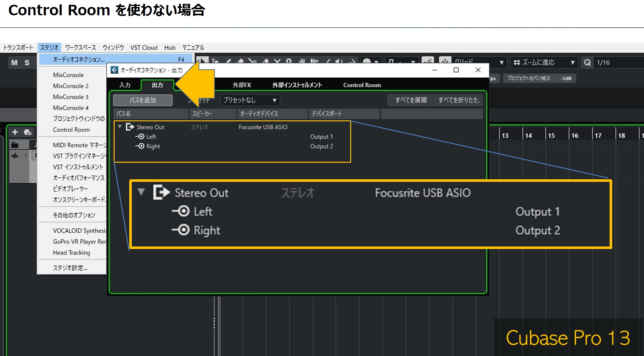Open the スタジオ menu
This screenshot has height=356, width=644.
click(49, 47)
